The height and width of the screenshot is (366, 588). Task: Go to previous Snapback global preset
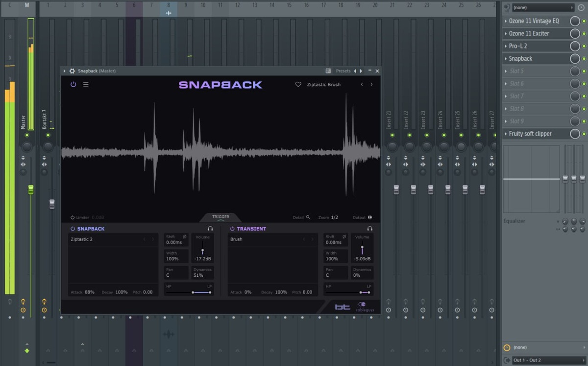[362, 84]
